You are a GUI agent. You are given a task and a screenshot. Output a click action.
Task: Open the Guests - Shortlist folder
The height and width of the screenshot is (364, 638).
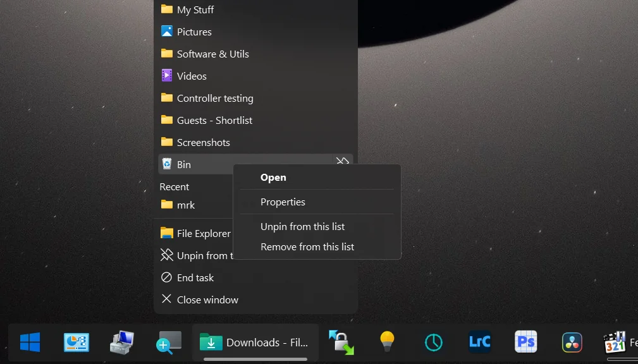click(255, 120)
